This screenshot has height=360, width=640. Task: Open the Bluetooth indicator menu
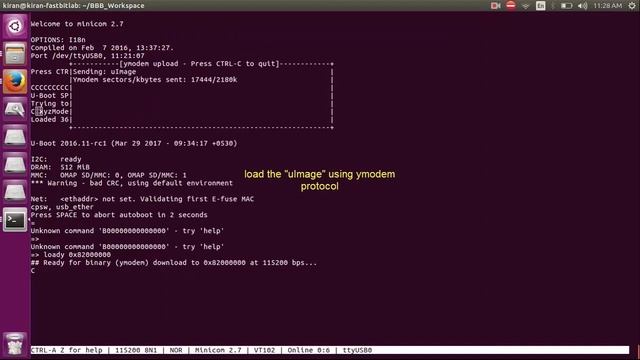coord(553,6)
